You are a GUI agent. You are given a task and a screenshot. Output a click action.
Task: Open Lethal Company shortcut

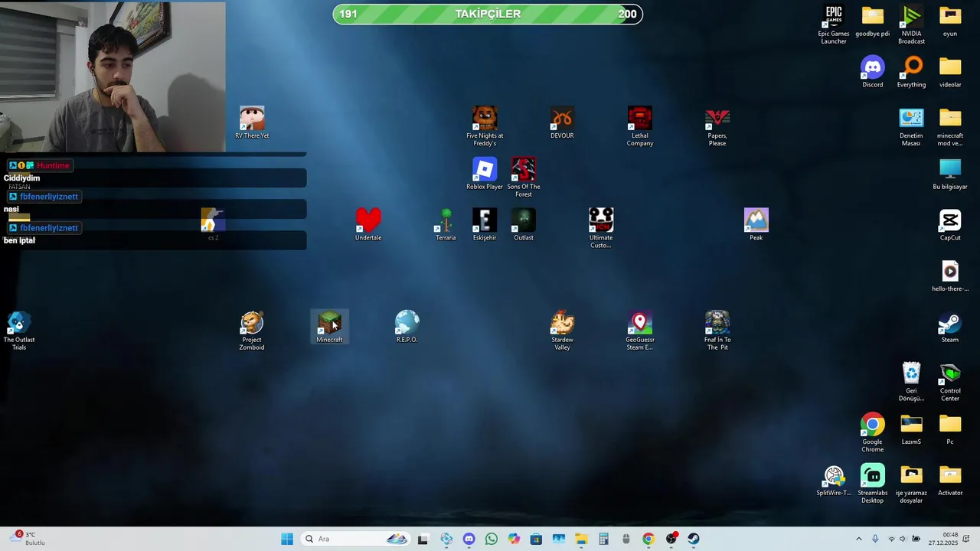tap(640, 126)
